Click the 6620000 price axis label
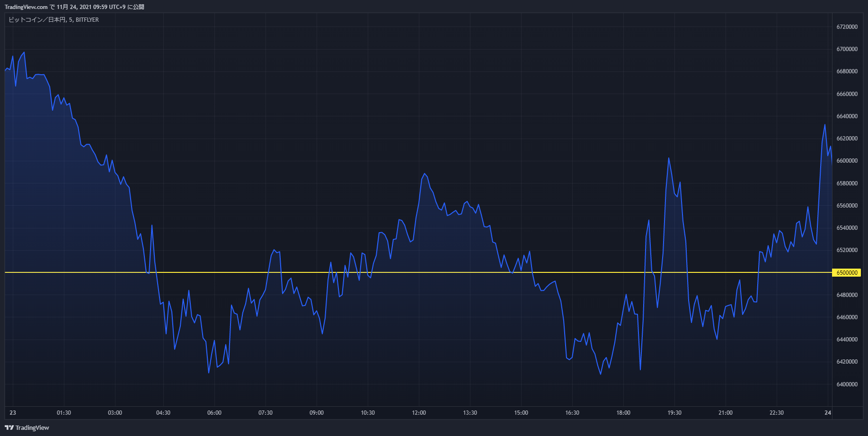Screen dimensions: 868x436 coord(847,139)
